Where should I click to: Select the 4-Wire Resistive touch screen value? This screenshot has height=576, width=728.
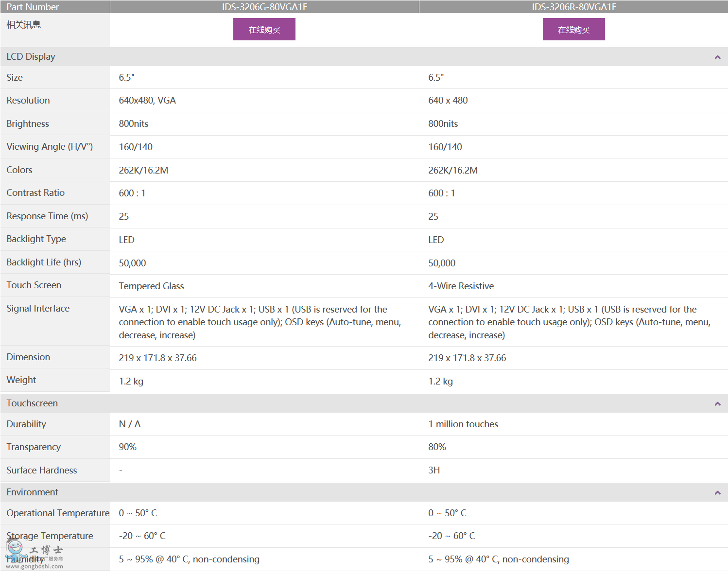(461, 286)
